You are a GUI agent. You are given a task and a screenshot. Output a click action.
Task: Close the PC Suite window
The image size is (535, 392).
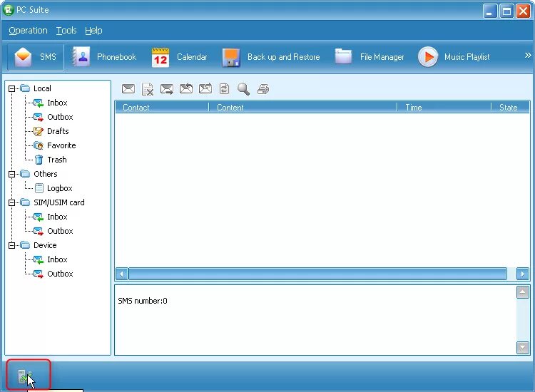[x=523, y=11]
